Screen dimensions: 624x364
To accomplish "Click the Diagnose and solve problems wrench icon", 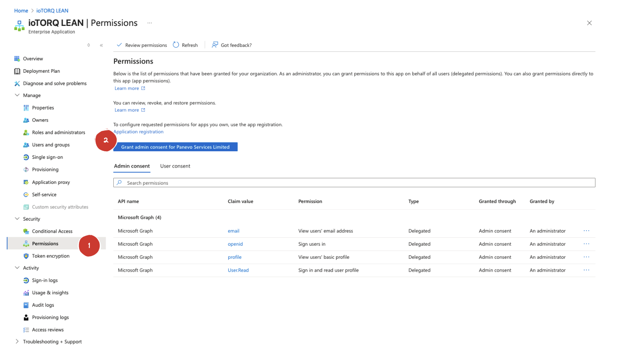I will pyautogui.click(x=17, y=83).
